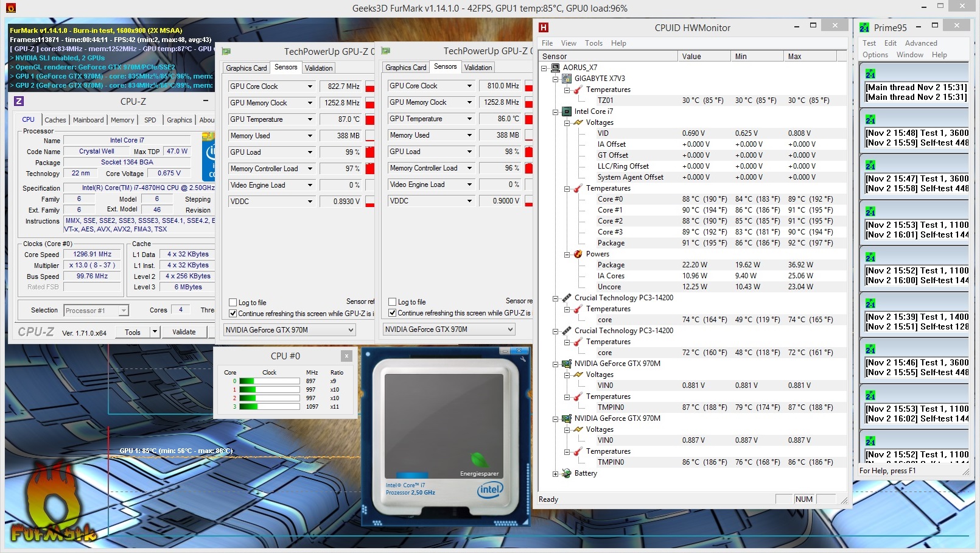Image resolution: width=980 pixels, height=553 pixels.
Task: Collapse the Powers node in HWMonitor
Action: 566,254
